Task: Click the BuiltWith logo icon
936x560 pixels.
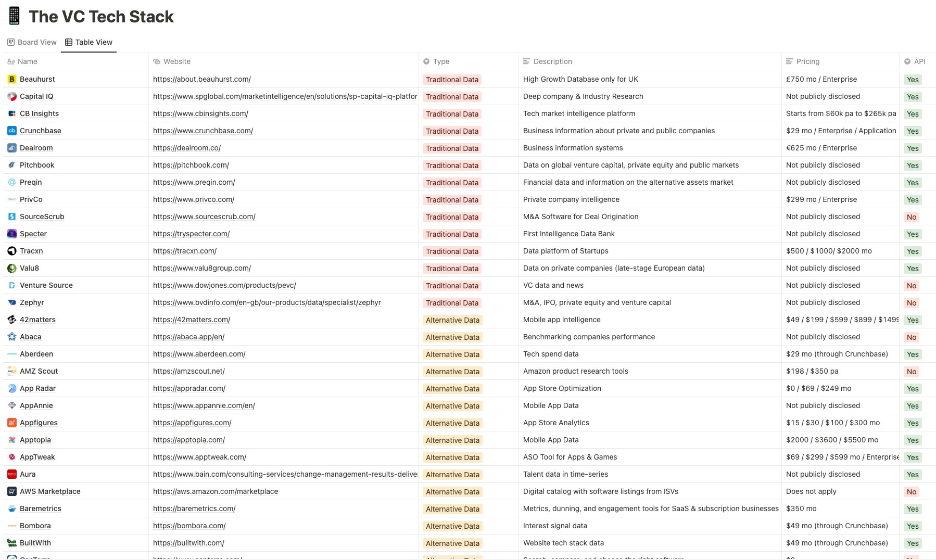Action: pyautogui.click(x=11, y=543)
